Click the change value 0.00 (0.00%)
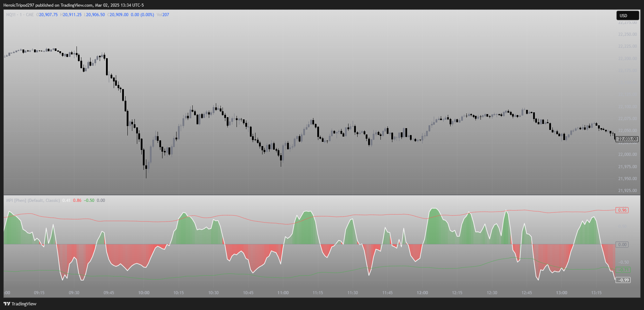The width and height of the screenshot is (644, 310). tap(142, 15)
